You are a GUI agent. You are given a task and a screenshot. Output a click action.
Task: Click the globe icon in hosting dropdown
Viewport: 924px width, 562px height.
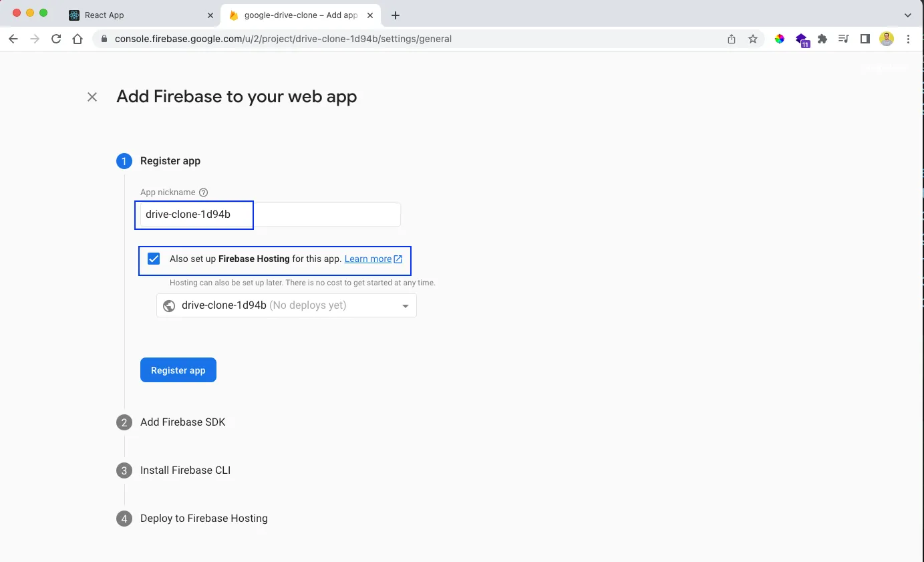click(x=169, y=305)
